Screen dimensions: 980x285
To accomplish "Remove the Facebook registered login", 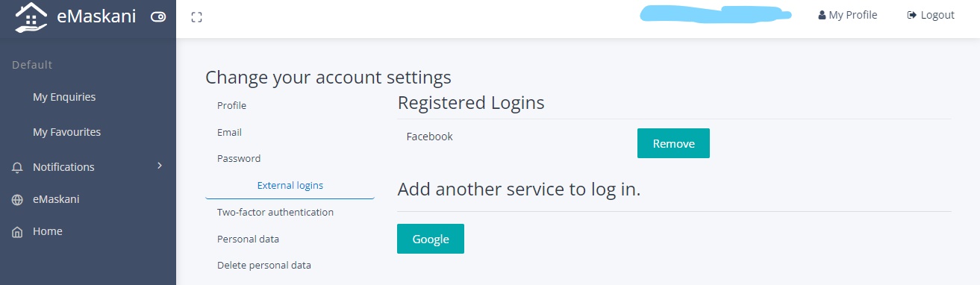I will [673, 143].
